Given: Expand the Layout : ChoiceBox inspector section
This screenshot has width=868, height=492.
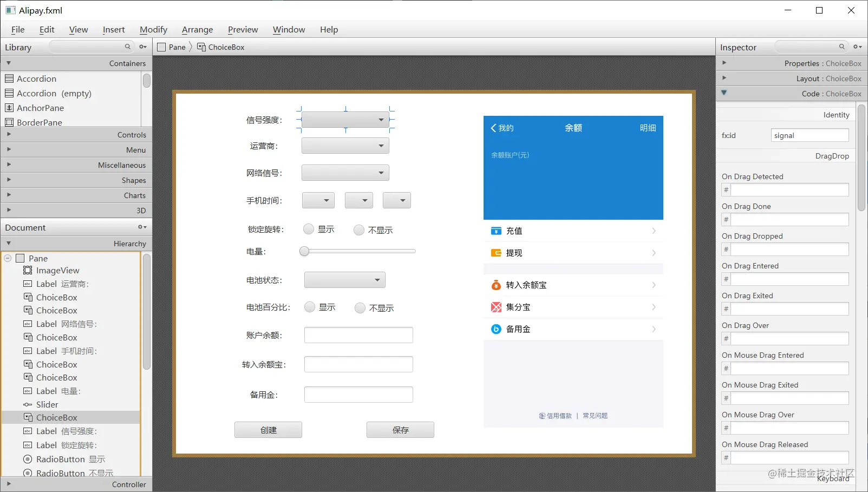Looking at the screenshot, I should click(791, 78).
